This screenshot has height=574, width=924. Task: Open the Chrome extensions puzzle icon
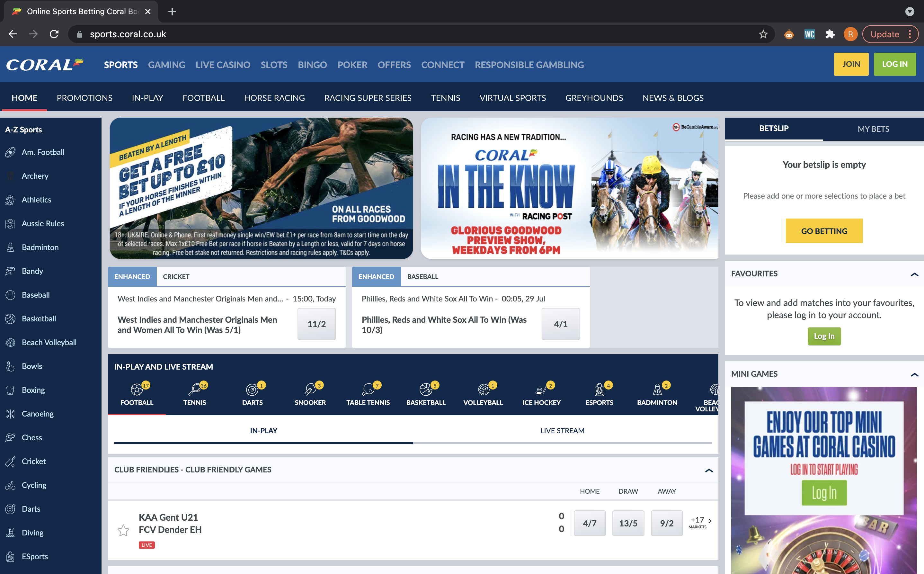click(x=830, y=34)
